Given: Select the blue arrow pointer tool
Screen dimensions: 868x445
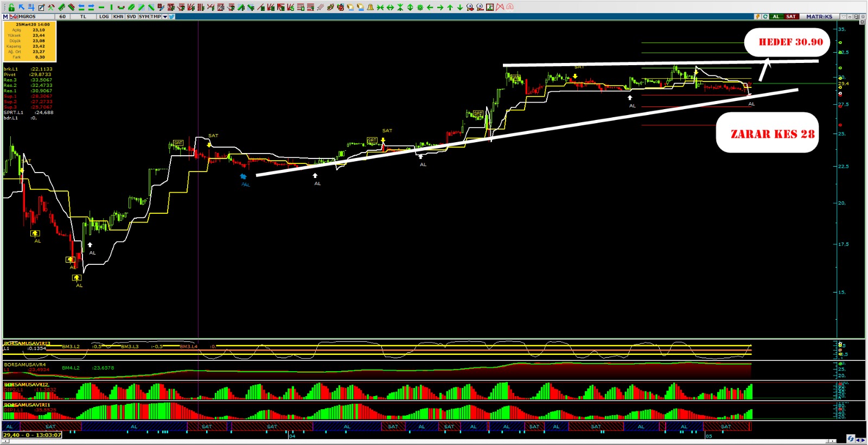Looking at the screenshot, I should [x=21, y=7].
